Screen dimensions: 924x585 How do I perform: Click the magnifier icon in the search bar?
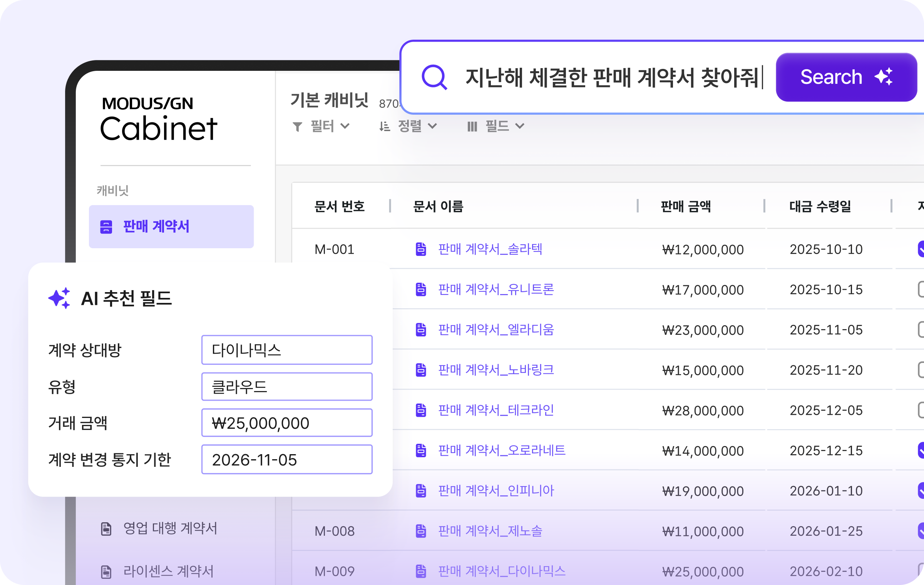[435, 78]
